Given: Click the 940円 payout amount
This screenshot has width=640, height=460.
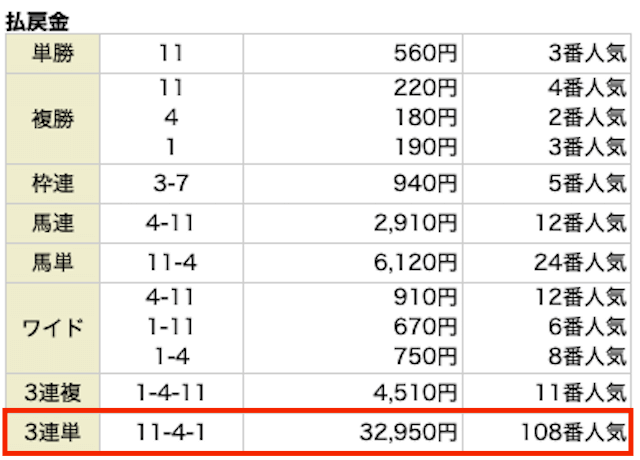Looking at the screenshot, I should 423,184.
